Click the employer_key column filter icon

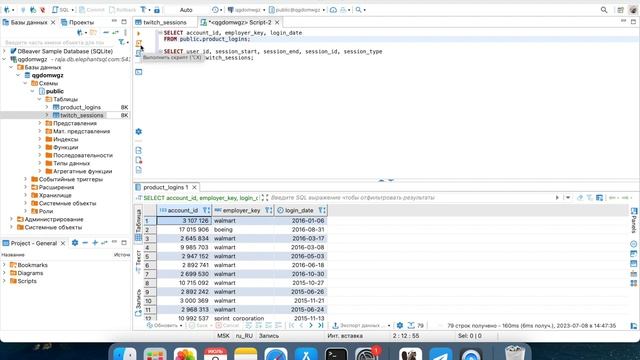(268, 210)
